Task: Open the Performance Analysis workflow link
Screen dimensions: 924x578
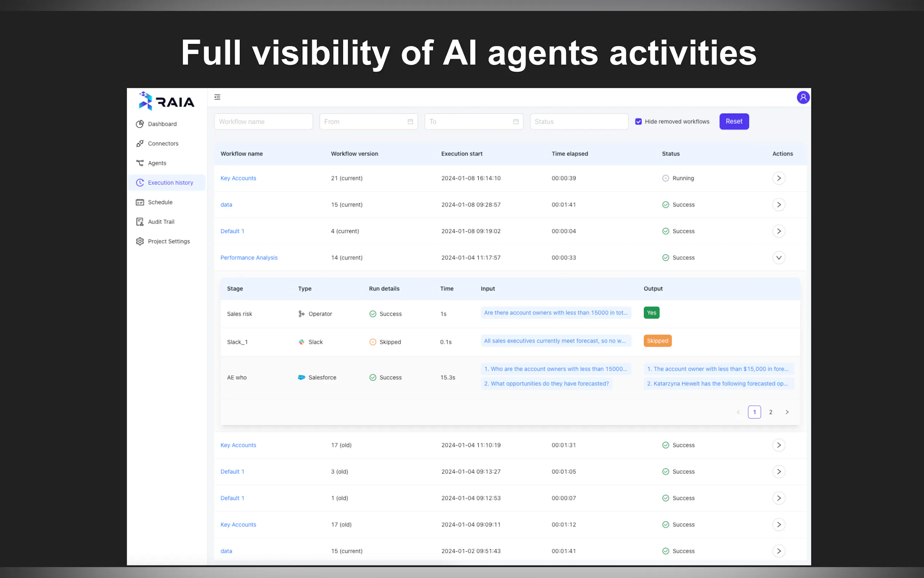Action: 249,258
